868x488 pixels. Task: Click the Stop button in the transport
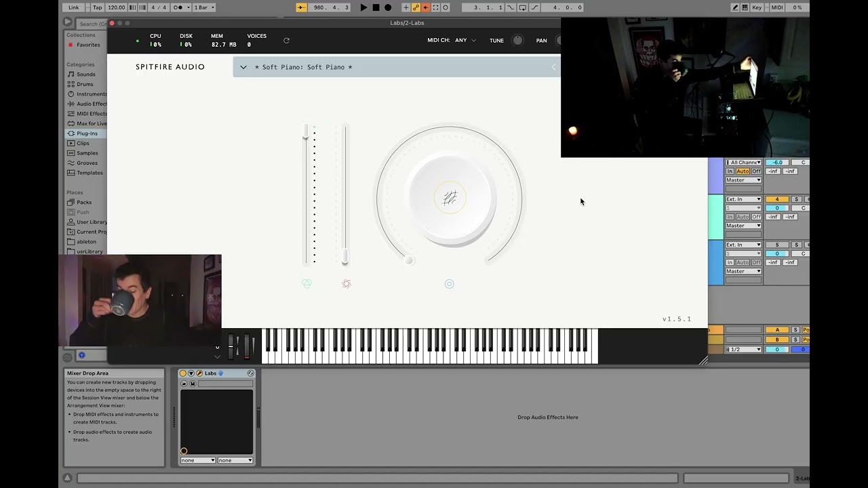376,7
